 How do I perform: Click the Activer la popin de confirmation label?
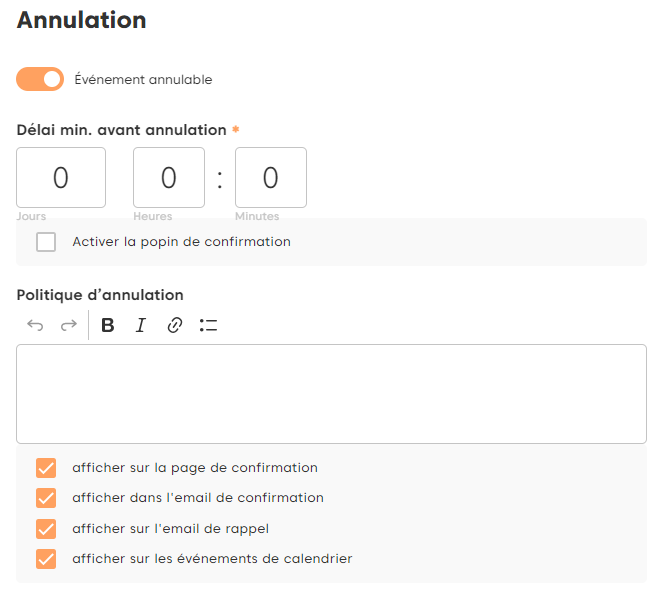coord(181,242)
